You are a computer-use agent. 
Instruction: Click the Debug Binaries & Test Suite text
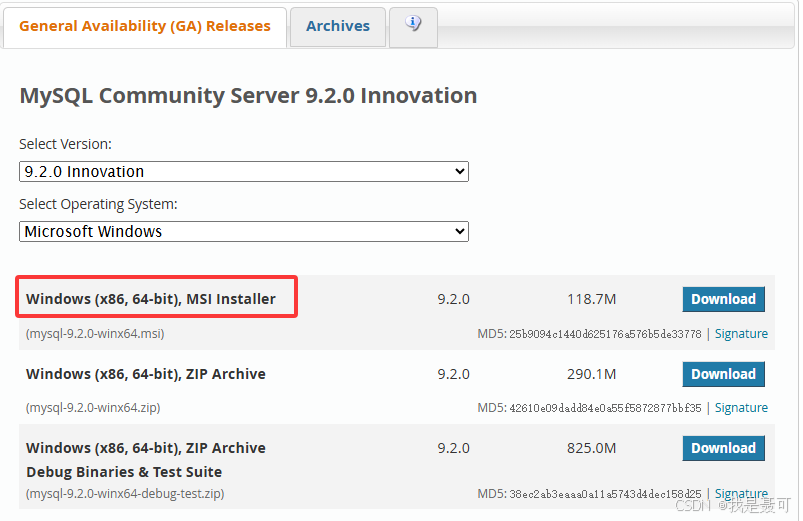click(124, 472)
